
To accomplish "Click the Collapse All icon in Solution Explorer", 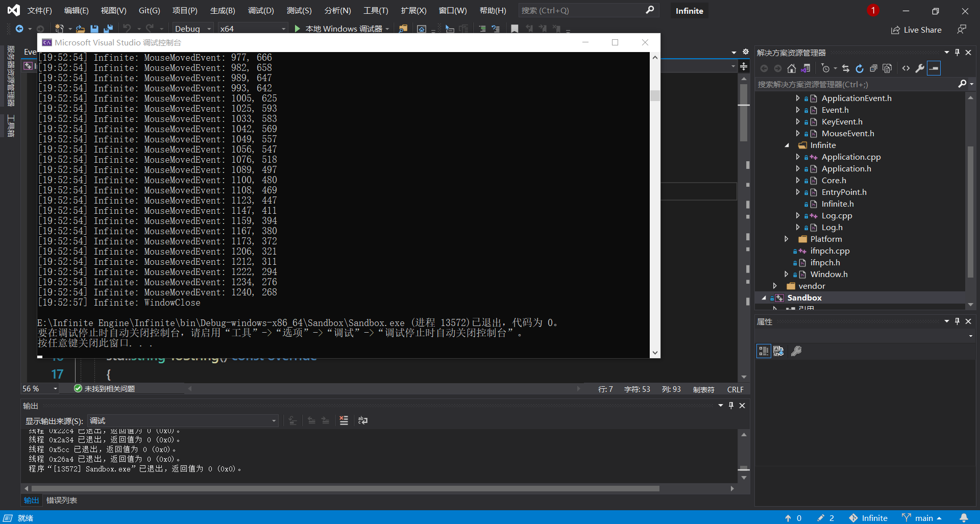I will pos(873,68).
